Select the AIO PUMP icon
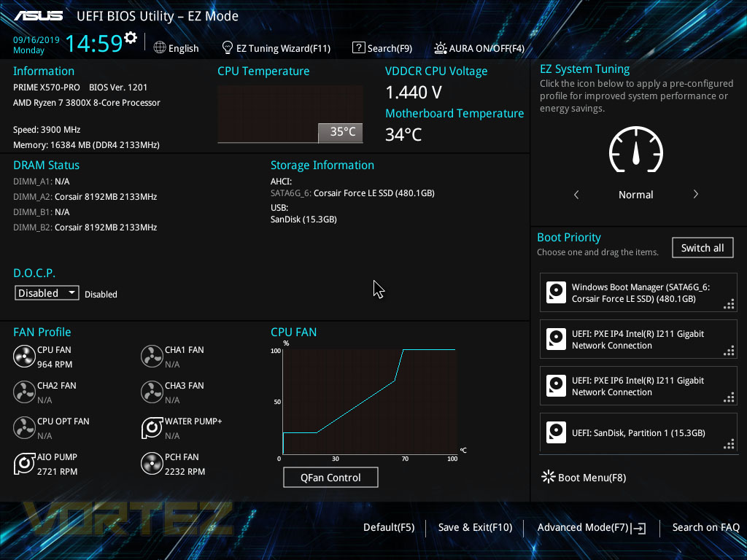This screenshot has width=747, height=560. [24, 463]
